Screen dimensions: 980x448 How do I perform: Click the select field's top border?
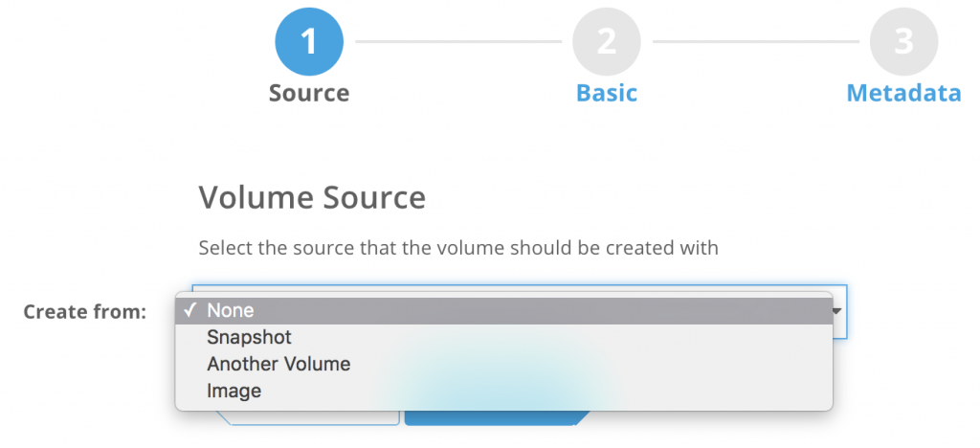[x=517, y=285]
